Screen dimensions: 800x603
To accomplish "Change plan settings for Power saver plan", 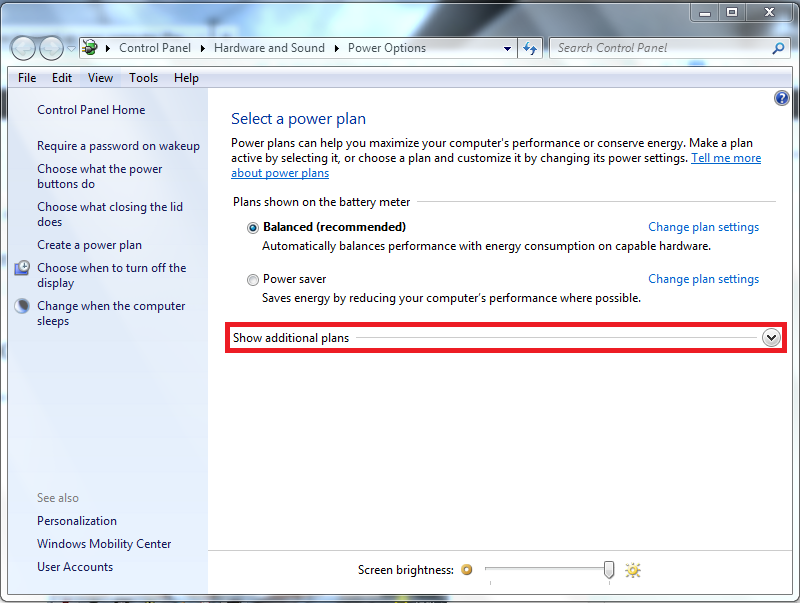I will click(x=704, y=279).
